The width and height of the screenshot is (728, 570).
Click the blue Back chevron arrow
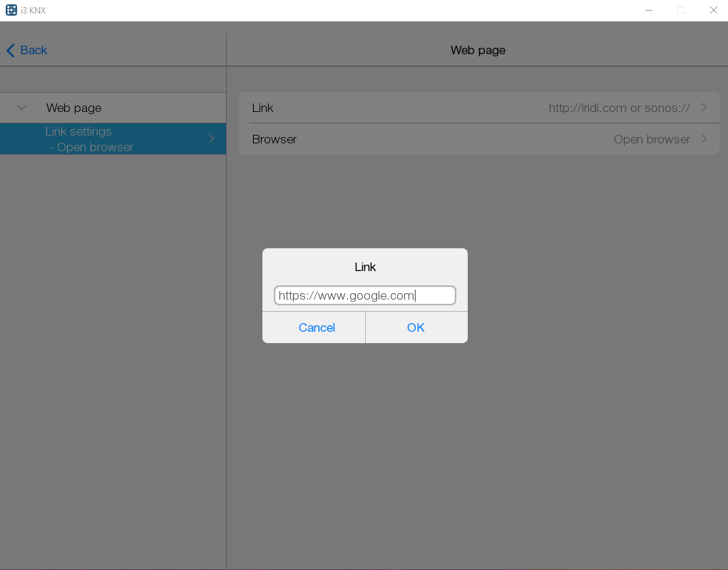pos(9,50)
